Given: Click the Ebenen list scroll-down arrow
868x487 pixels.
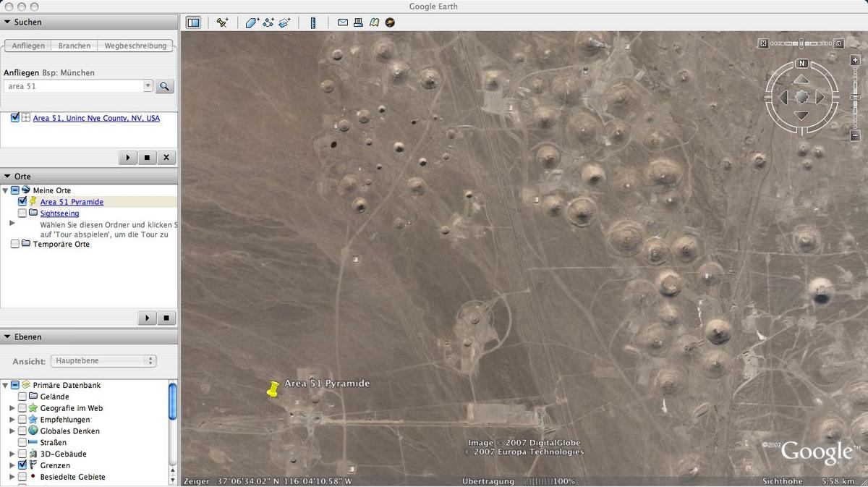Looking at the screenshot, I should point(173,480).
